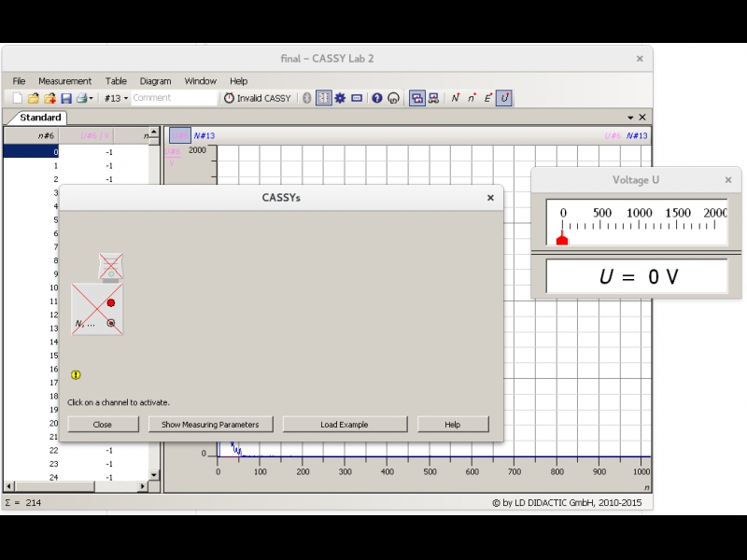Click the Voltage U analog meter scale
This screenshot has width=747, height=560.
(637, 222)
